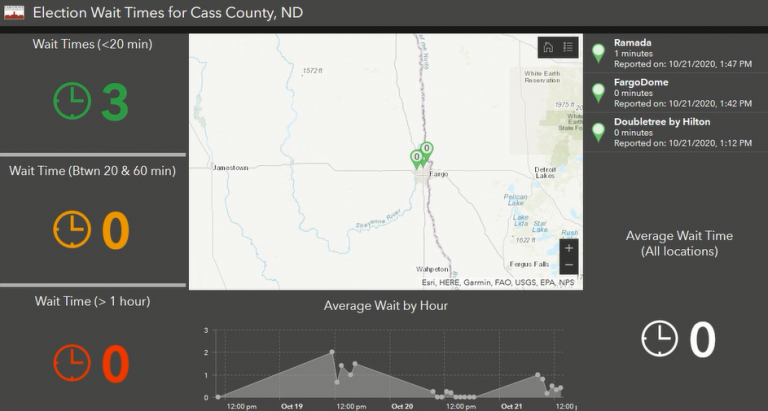This screenshot has width=768, height=411.
Task: Click the Pelican Lake label on map
Action: (x=516, y=199)
